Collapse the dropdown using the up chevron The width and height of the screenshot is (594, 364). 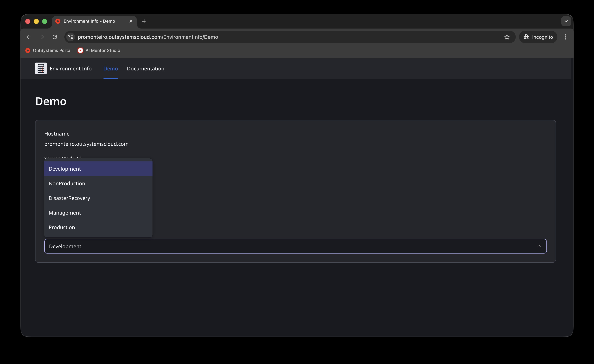click(x=539, y=246)
